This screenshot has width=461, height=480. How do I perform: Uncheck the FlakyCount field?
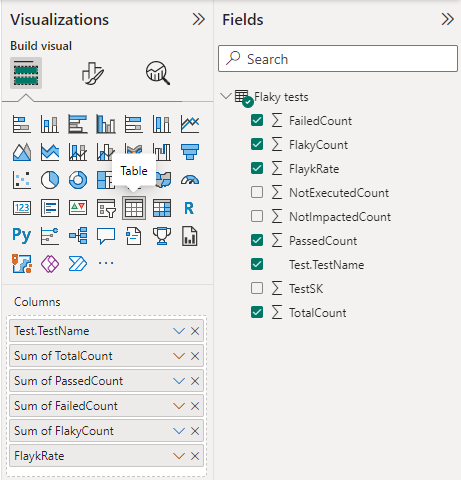pos(257,144)
